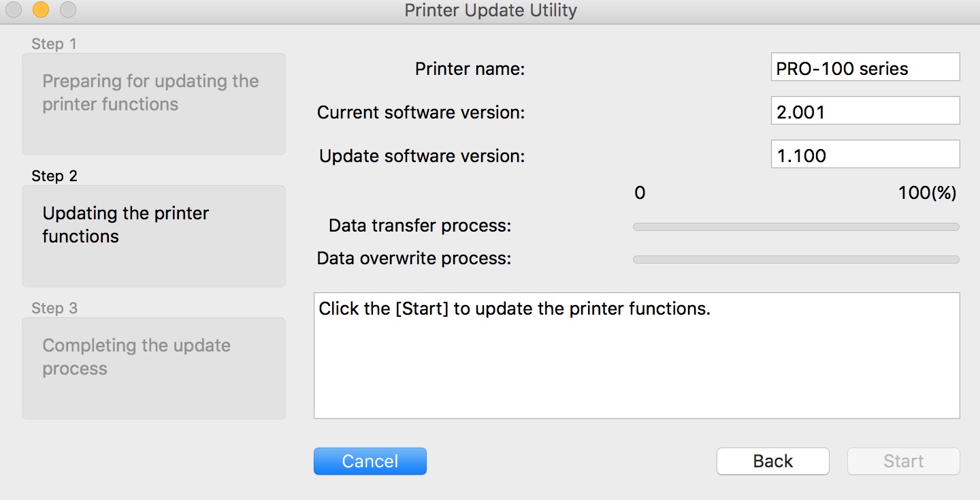Image resolution: width=980 pixels, height=500 pixels.
Task: Click the Update software version field
Action: click(864, 154)
